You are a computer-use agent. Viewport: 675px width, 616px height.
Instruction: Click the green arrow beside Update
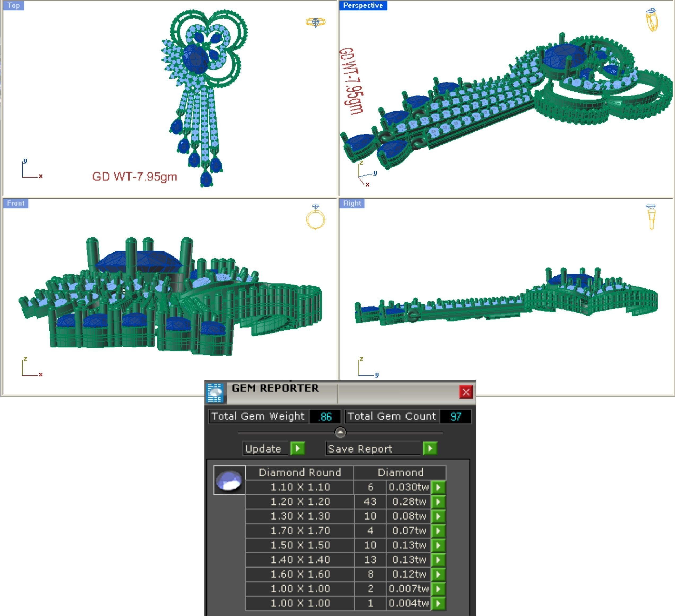(297, 448)
